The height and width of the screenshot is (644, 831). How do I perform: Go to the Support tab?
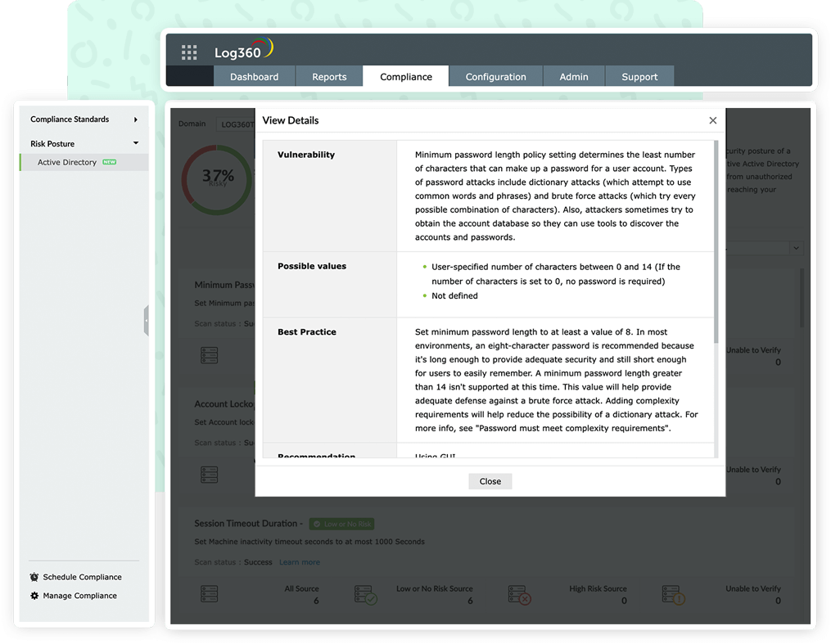pyautogui.click(x=639, y=76)
